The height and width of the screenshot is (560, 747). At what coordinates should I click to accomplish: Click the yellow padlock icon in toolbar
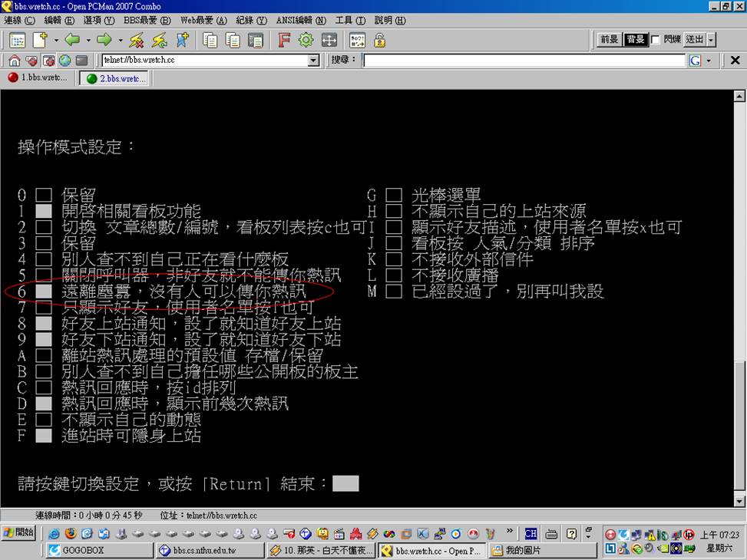coord(379,40)
